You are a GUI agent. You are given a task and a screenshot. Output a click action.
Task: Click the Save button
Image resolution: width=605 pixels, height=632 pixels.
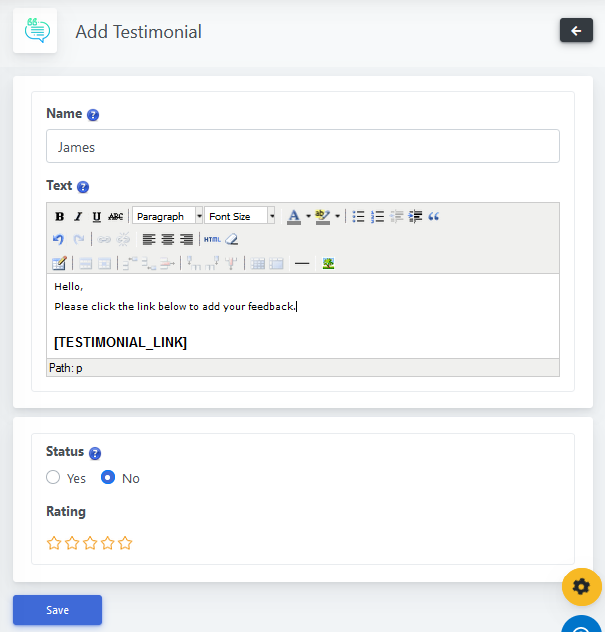[57, 610]
